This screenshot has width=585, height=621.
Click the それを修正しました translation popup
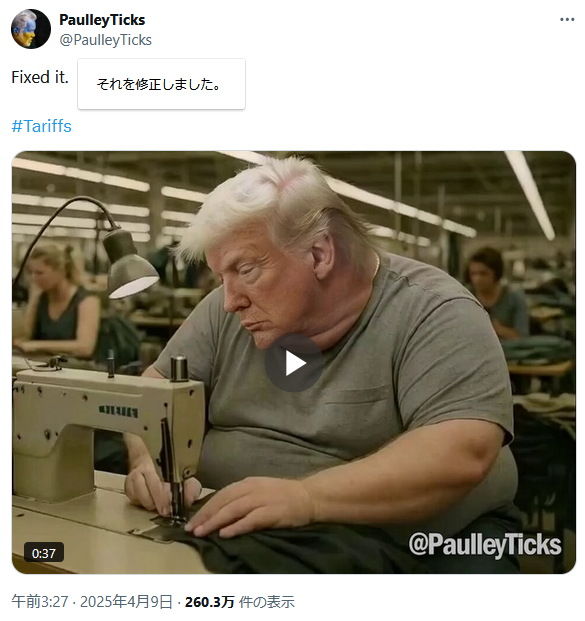tap(161, 84)
